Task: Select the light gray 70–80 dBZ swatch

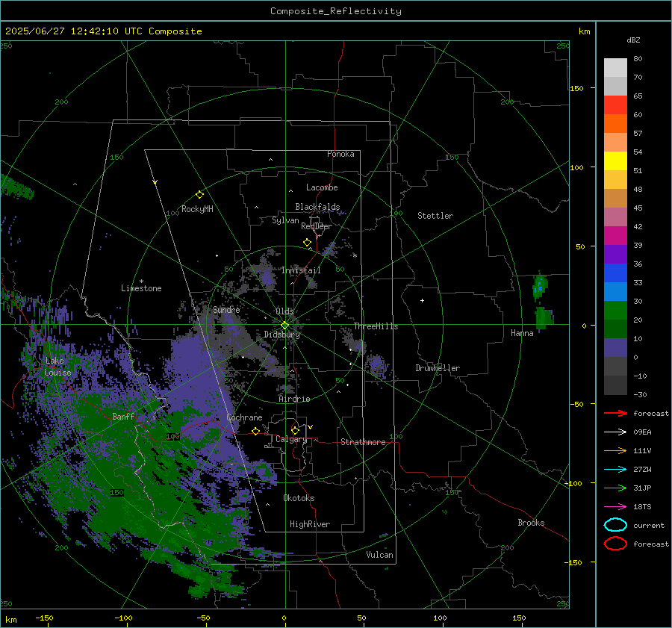Action: coord(615,67)
